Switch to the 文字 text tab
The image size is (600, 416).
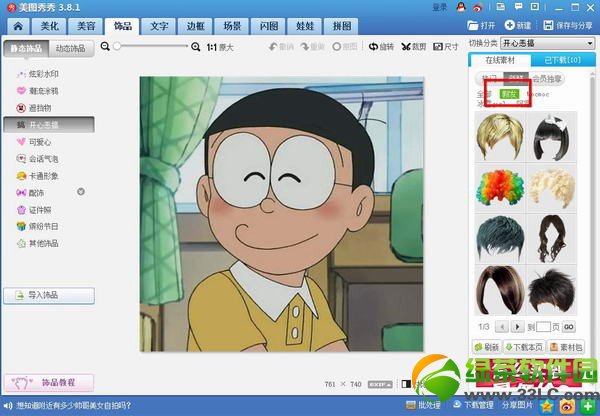click(x=159, y=25)
